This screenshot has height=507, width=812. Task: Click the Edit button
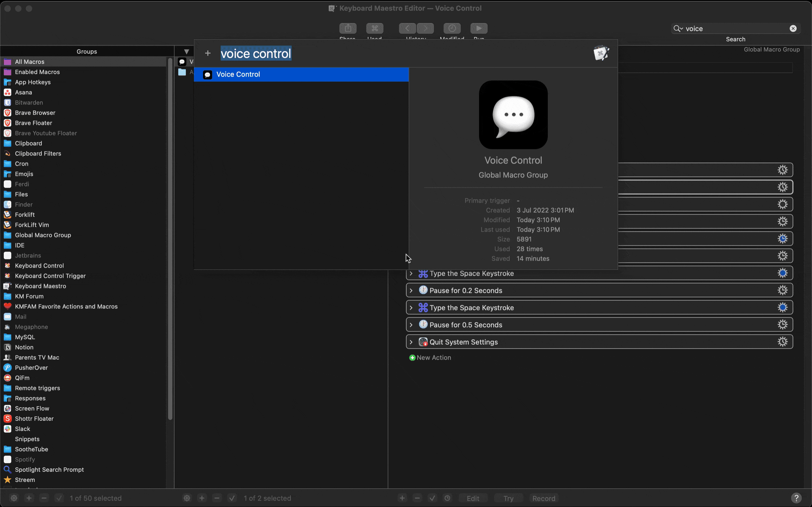(473, 498)
